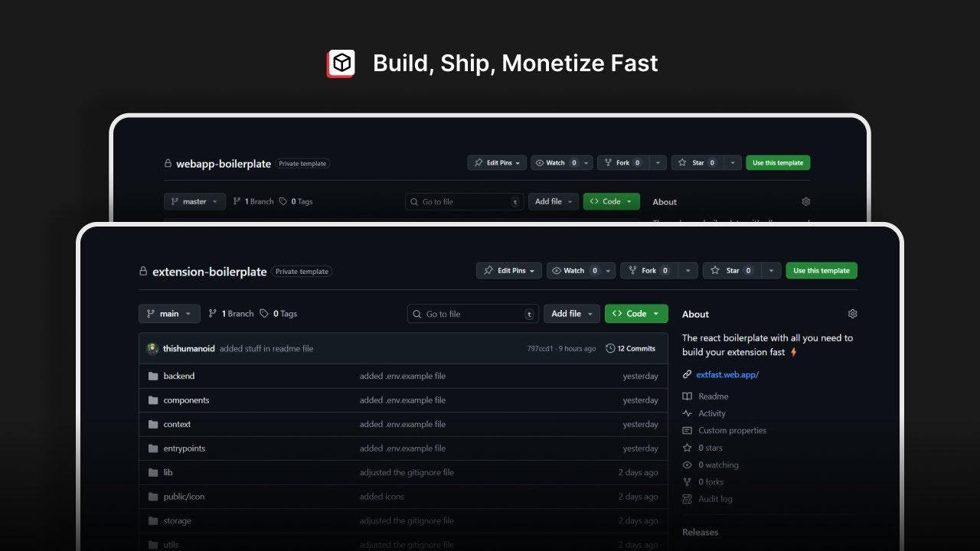The width and height of the screenshot is (980, 551).
Task: Open the extension-boilerplate Add file dropdown
Action: (x=572, y=314)
